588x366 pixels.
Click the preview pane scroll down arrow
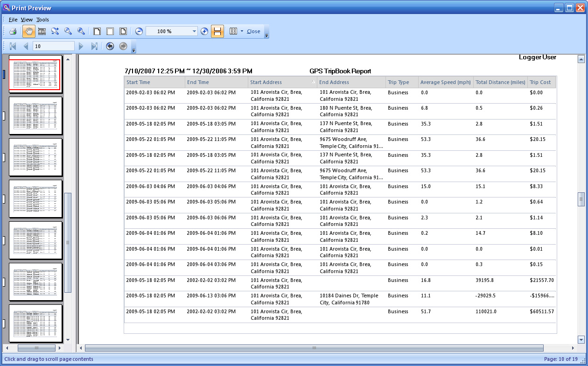(x=581, y=339)
